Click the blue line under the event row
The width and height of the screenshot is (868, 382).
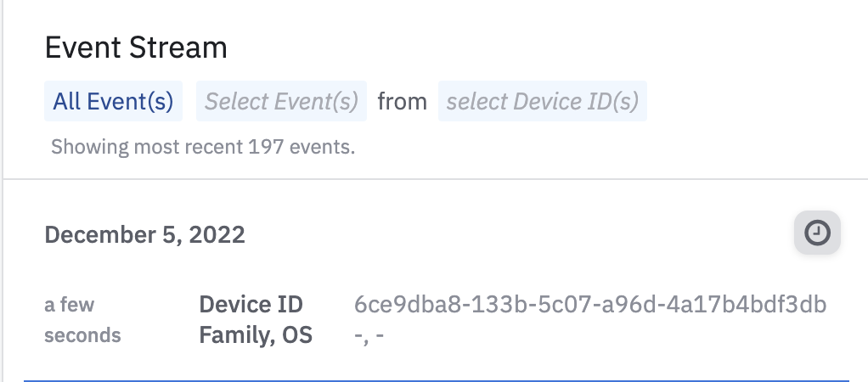point(436,380)
